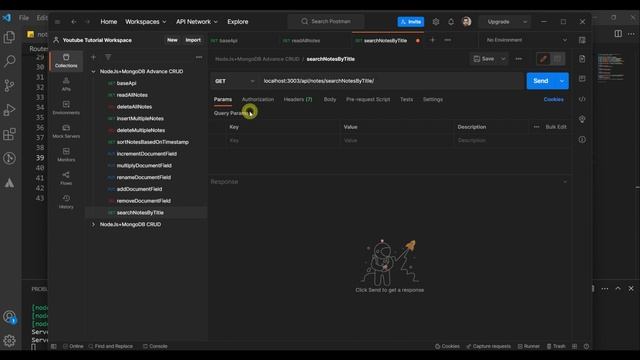640x360 pixels.
Task: Open the deleteAllNotes request
Action: (x=134, y=107)
